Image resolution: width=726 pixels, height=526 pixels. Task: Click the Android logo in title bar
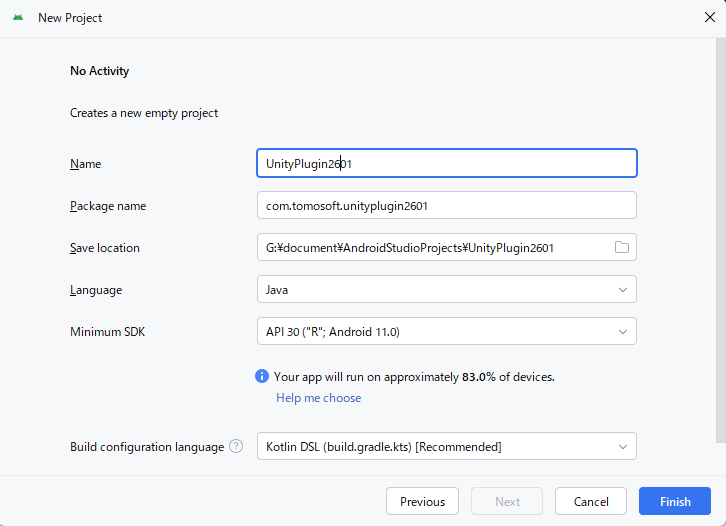[18, 17]
